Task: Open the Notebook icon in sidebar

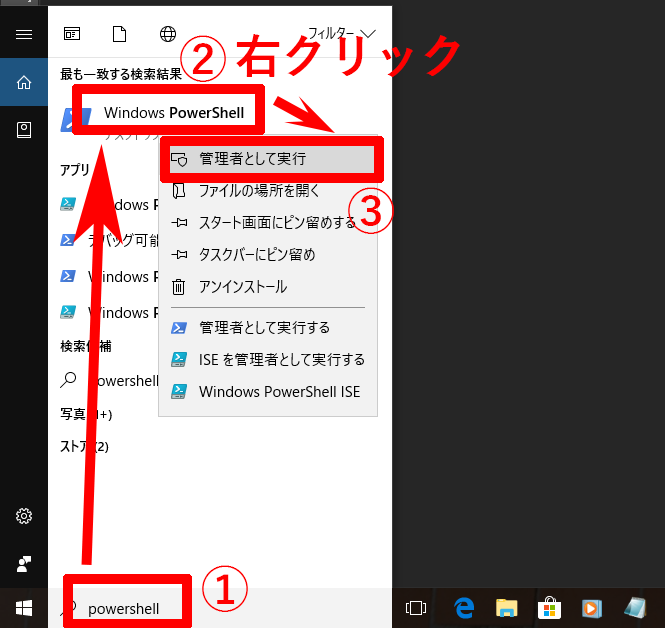Action: click(24, 130)
